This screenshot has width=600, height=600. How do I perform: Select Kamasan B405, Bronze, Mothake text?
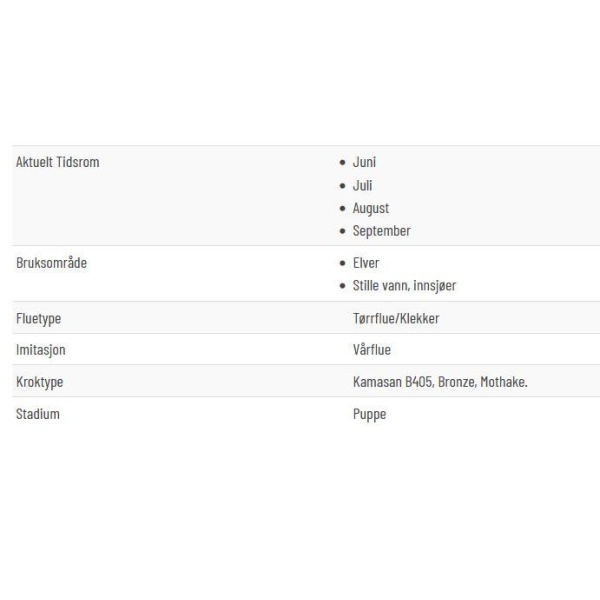click(x=440, y=382)
